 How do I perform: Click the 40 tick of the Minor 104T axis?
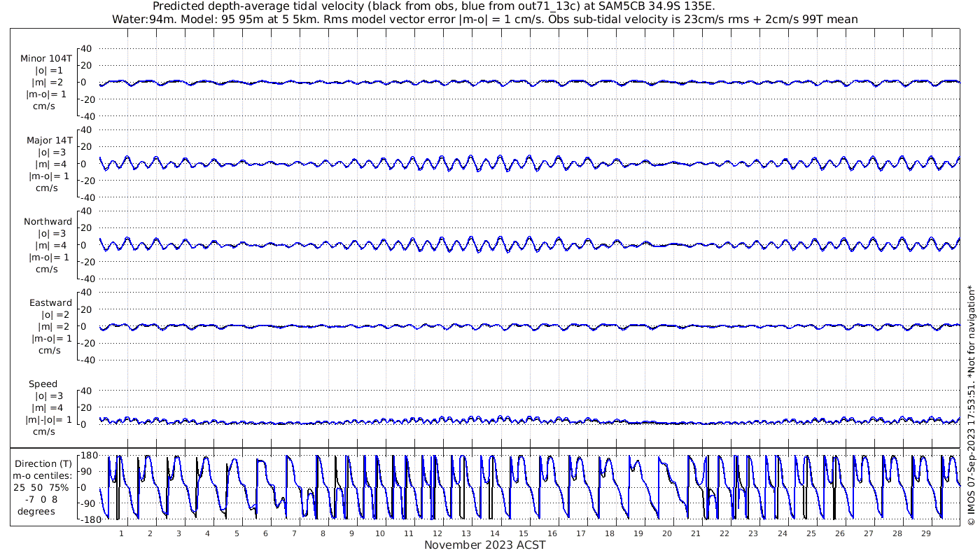[86, 49]
